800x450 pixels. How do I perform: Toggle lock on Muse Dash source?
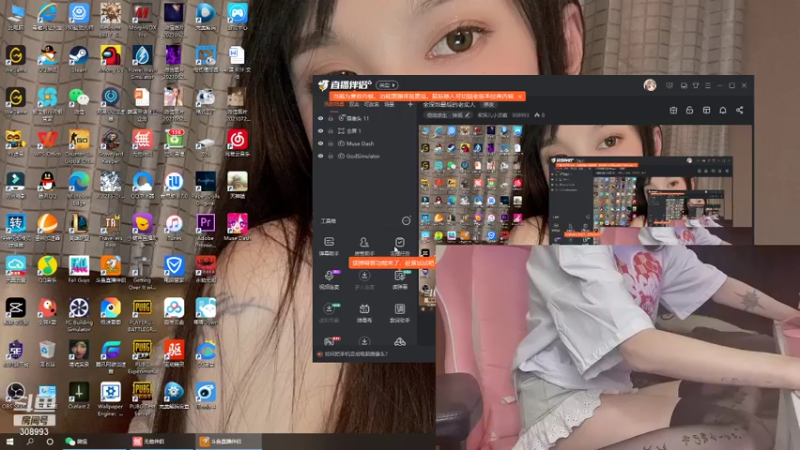pyautogui.click(x=331, y=143)
